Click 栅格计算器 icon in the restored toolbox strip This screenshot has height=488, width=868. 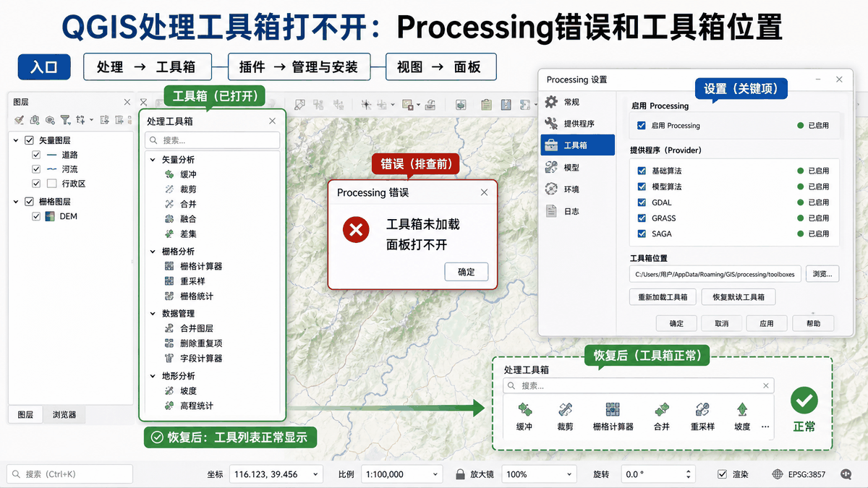(613, 409)
